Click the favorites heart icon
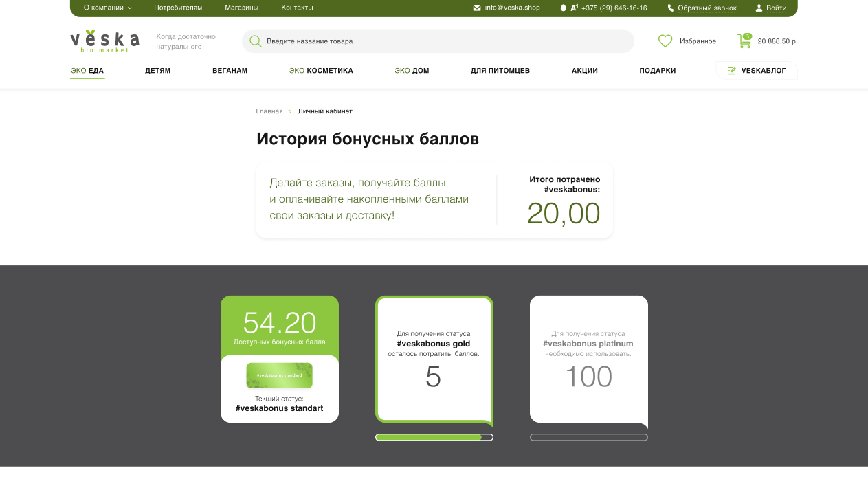Viewport: 868px width, 479px height. point(665,41)
